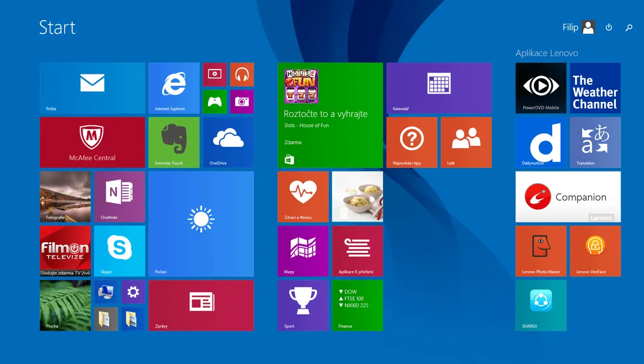Open the Pošta mail tile

(93, 88)
